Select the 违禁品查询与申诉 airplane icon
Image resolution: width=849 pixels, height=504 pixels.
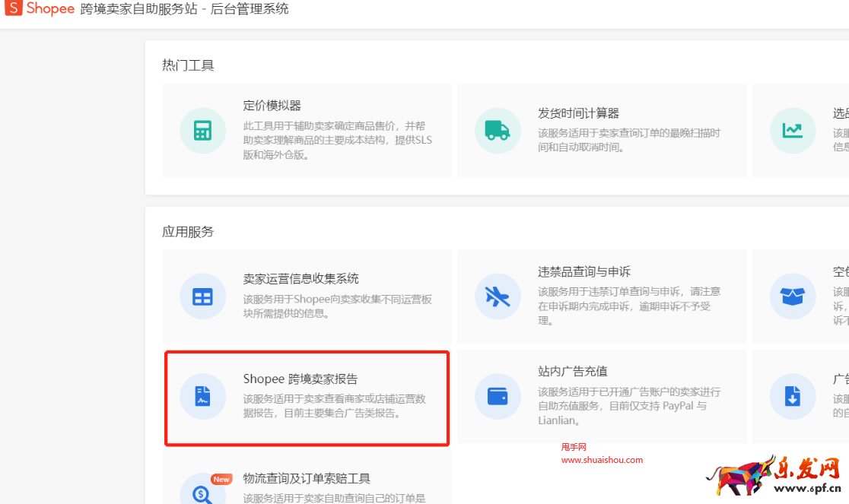(x=498, y=296)
